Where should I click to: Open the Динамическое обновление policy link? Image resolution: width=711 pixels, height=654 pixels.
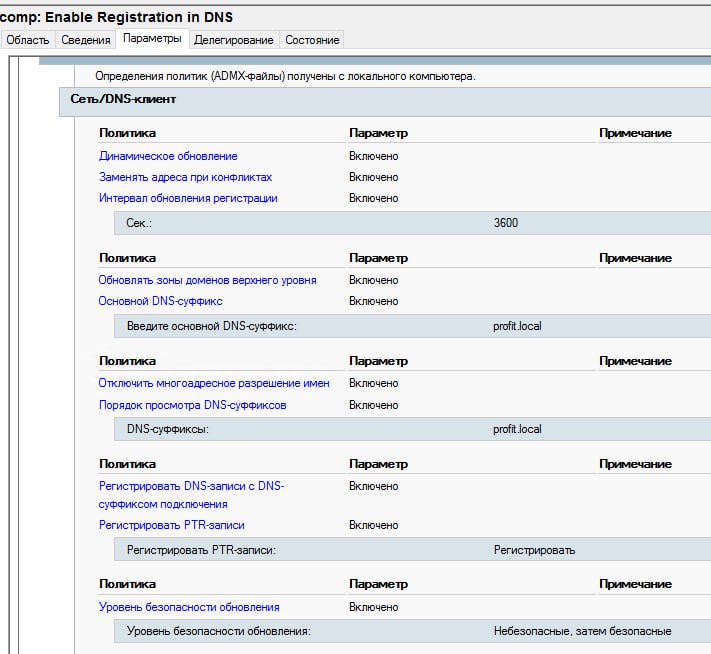(x=168, y=156)
